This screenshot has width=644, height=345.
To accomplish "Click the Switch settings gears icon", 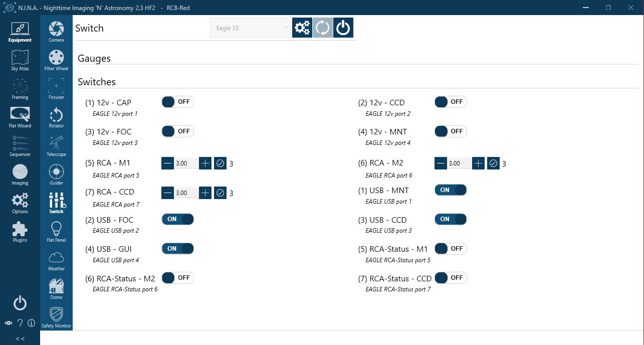I will click(x=302, y=28).
